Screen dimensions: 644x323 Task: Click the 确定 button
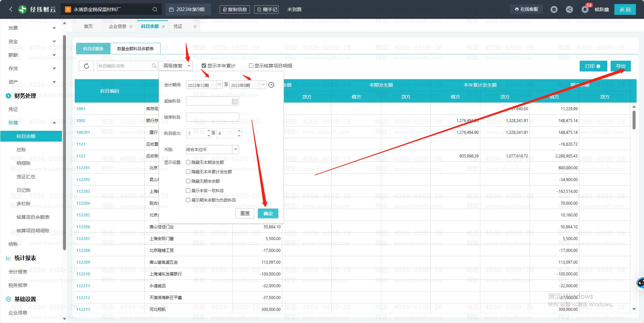tap(268, 213)
